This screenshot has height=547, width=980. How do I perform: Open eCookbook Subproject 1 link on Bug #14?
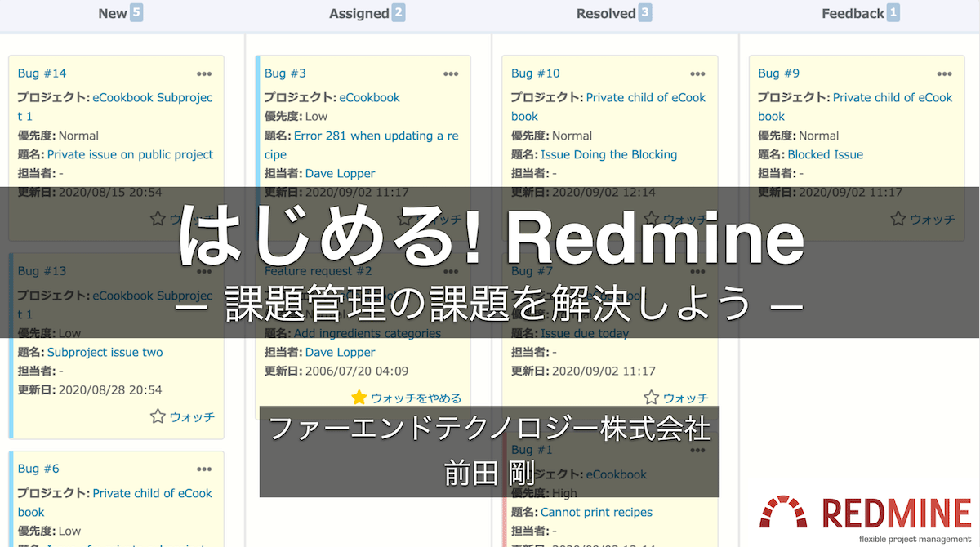point(115,106)
